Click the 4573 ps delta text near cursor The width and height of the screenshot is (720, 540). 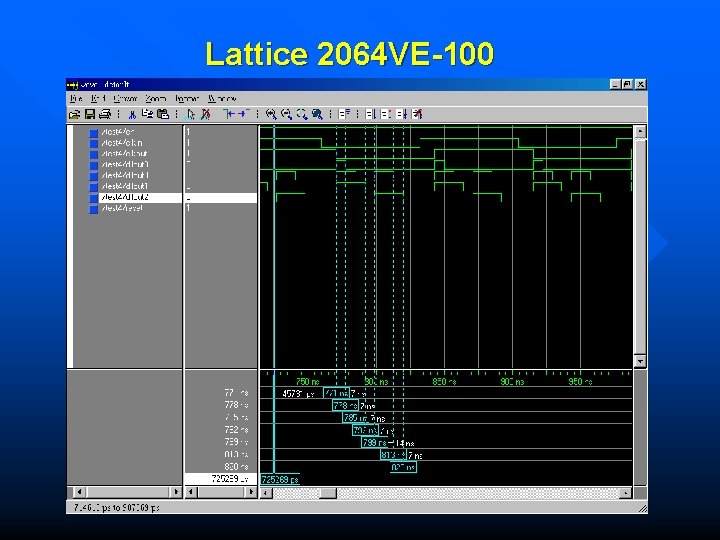click(x=298, y=394)
